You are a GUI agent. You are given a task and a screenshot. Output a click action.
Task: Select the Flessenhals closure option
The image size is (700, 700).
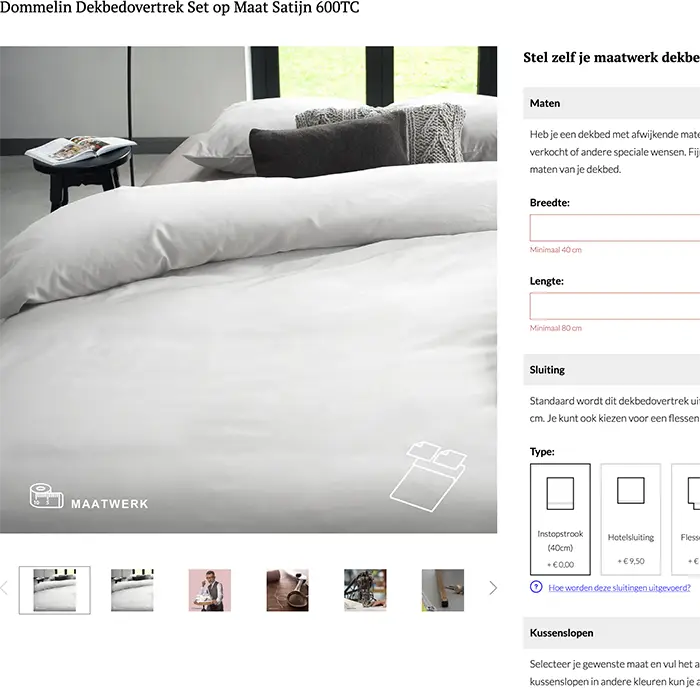pyautogui.click(x=686, y=519)
